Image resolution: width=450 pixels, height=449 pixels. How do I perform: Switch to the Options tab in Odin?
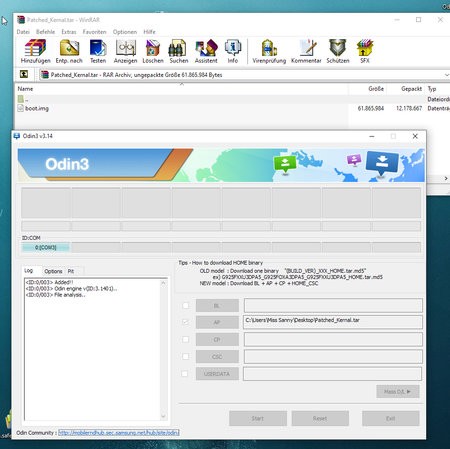coord(53,271)
